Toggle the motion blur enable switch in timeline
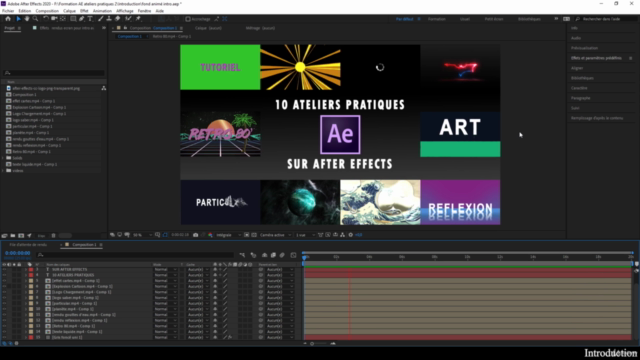The image size is (640, 360). point(282,255)
